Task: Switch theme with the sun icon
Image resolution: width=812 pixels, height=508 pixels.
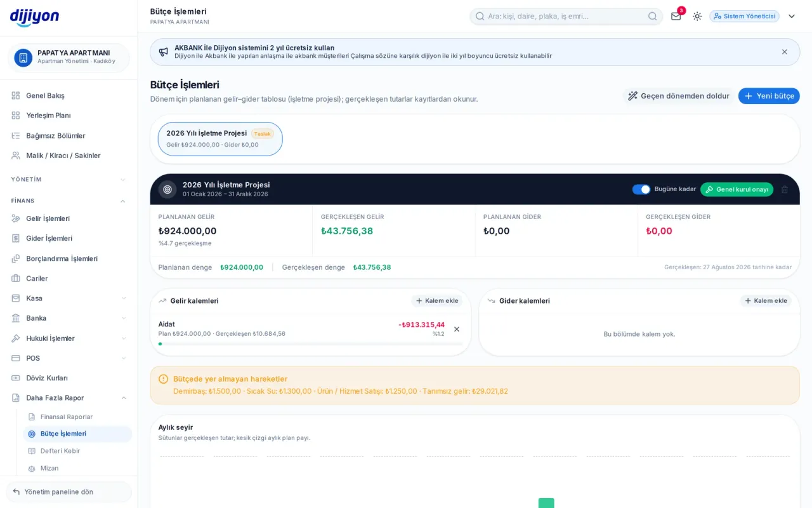Action: [697, 16]
